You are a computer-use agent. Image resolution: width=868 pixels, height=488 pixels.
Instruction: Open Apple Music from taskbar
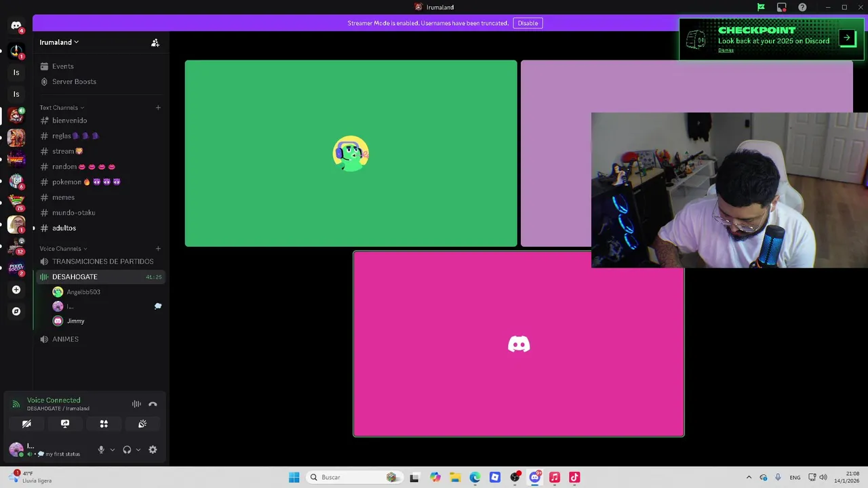554,477
